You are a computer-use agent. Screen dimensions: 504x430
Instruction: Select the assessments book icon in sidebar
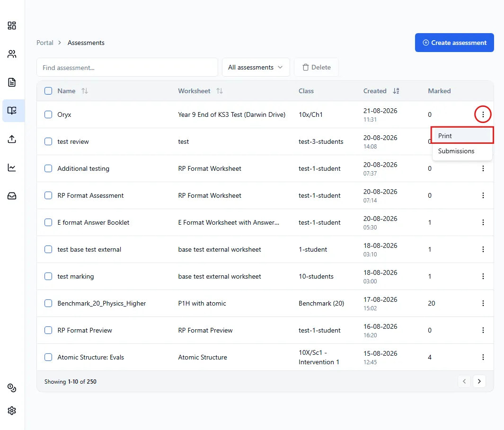click(12, 111)
